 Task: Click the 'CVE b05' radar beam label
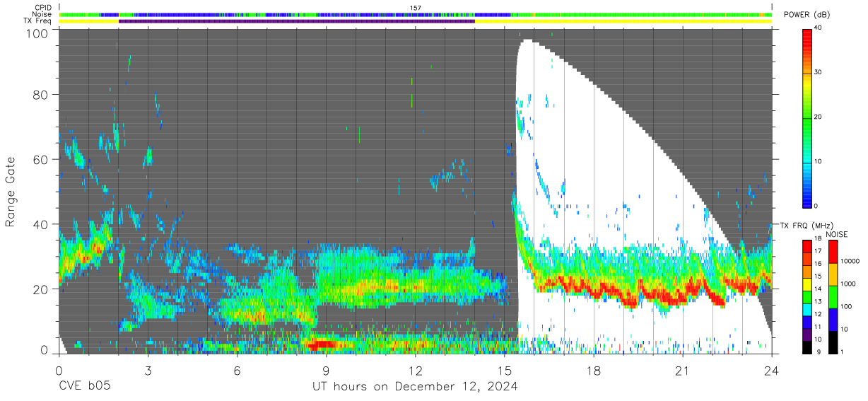(x=84, y=387)
